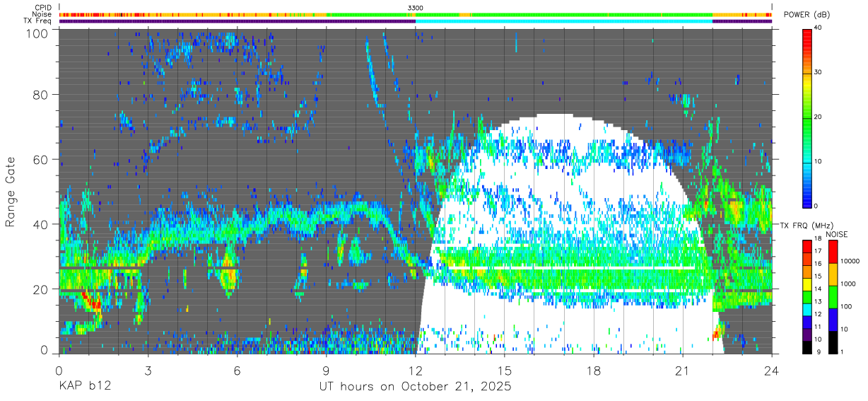
Task: Click the 'KAP b12' radar beam label
Action: coord(84,387)
